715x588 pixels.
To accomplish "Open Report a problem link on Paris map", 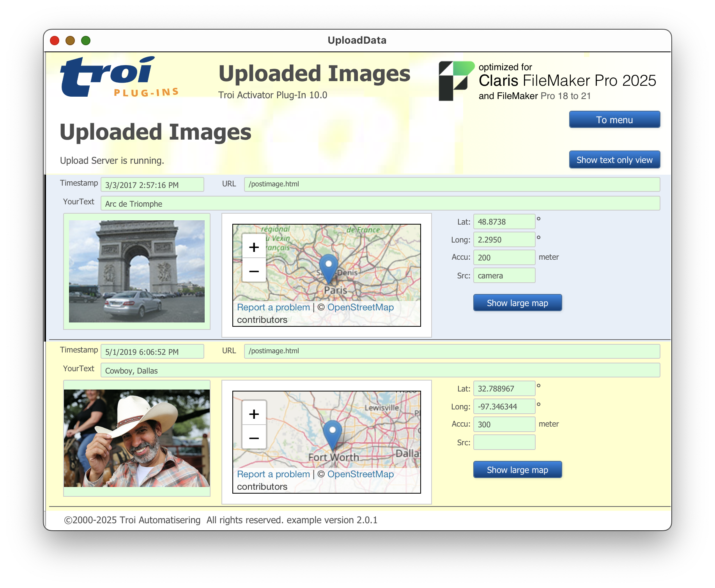I will click(x=273, y=307).
